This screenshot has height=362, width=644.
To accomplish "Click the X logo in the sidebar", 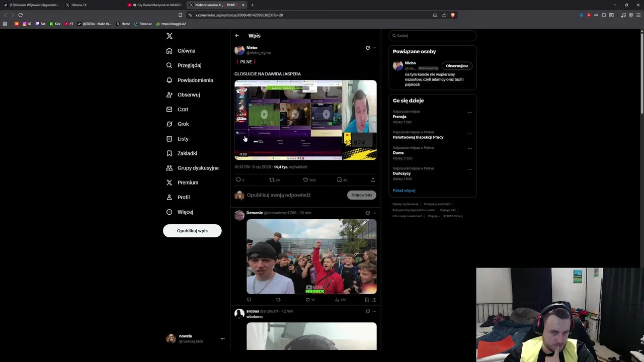I will pos(170,36).
